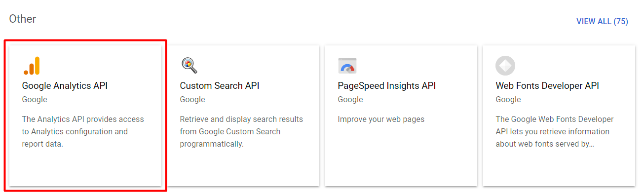Open the Custom Search API title
Viewport: 644px width, 196px height.
pos(220,86)
